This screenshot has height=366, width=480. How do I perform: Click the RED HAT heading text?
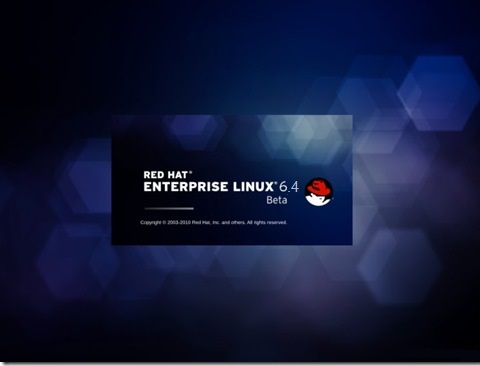point(166,175)
